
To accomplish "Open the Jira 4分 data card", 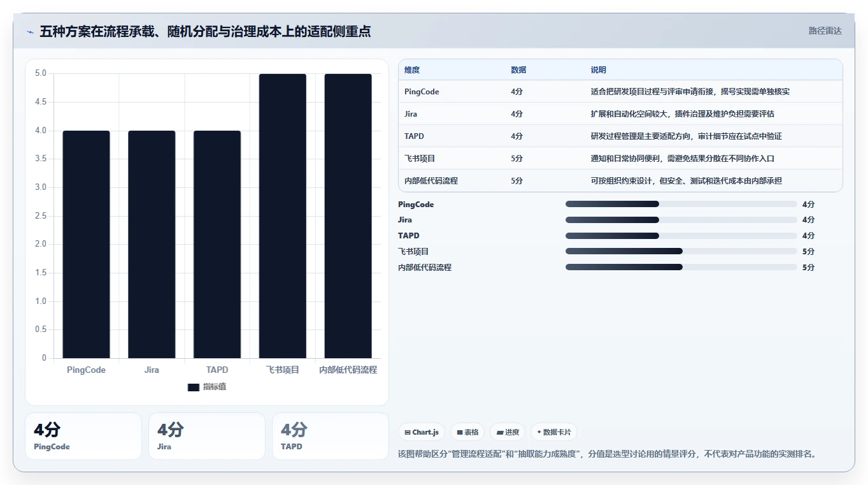I will tap(207, 436).
